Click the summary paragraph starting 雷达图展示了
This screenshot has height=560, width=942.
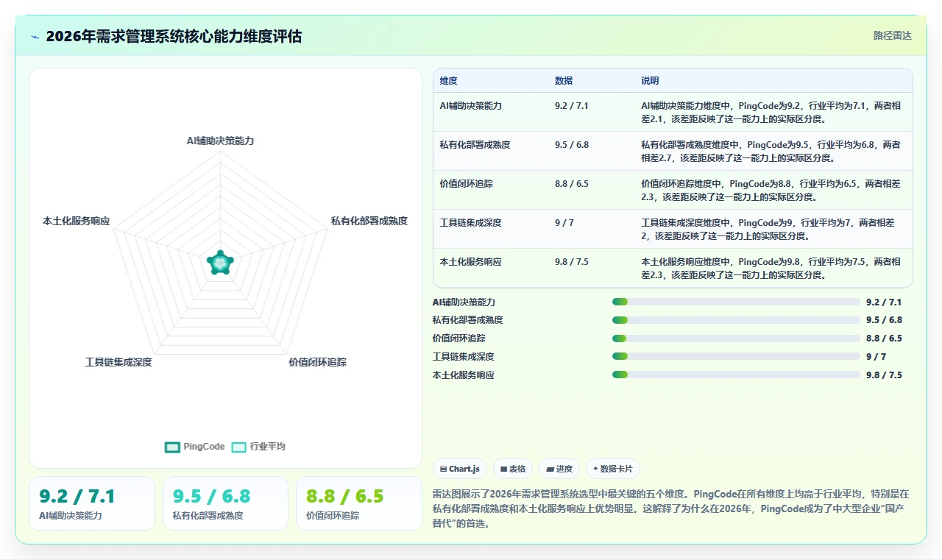[x=671, y=508]
